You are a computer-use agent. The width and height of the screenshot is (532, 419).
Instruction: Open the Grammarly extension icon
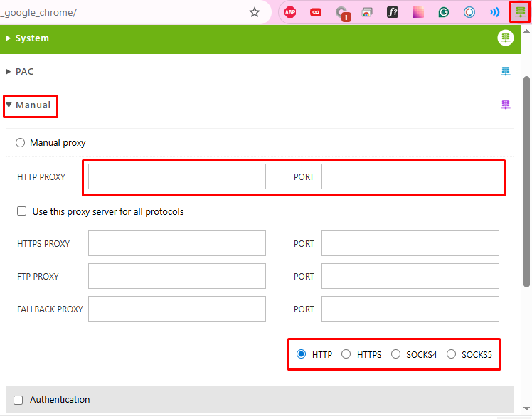(x=444, y=12)
